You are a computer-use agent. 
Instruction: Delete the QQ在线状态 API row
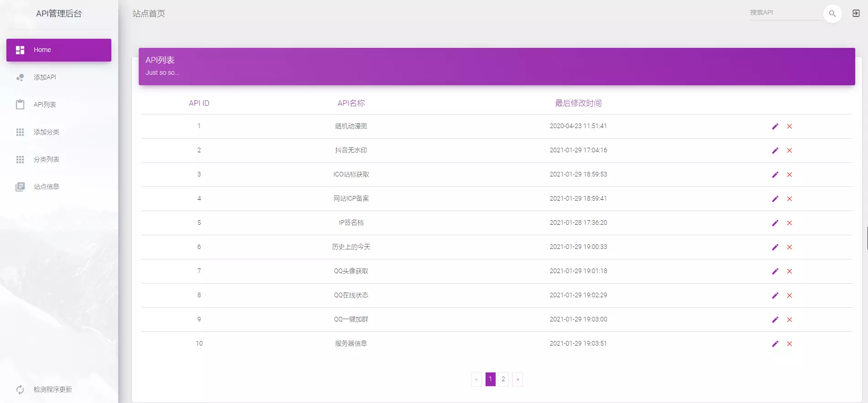(790, 295)
